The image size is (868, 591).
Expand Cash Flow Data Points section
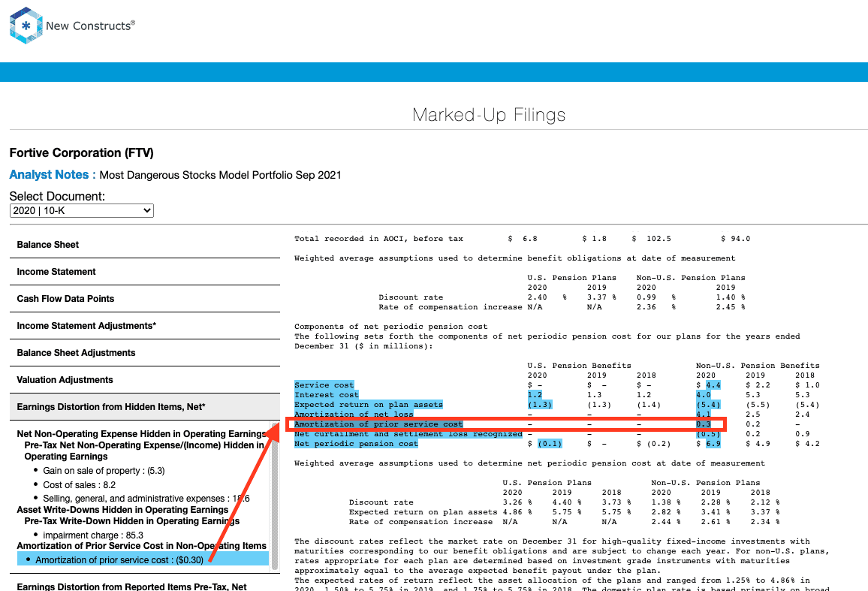click(144, 299)
